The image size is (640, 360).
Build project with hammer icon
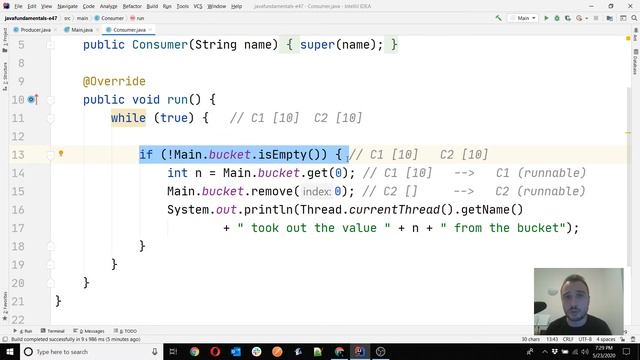tap(498, 18)
